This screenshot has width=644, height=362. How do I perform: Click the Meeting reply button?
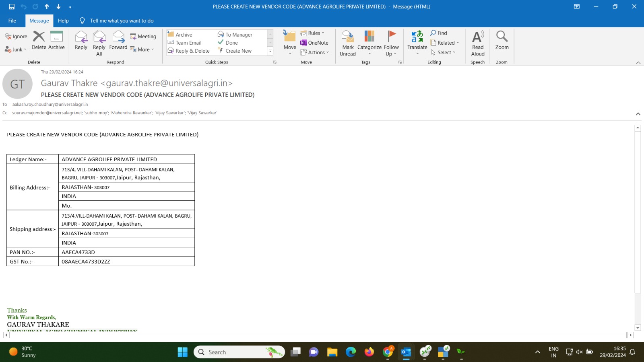[x=143, y=36]
